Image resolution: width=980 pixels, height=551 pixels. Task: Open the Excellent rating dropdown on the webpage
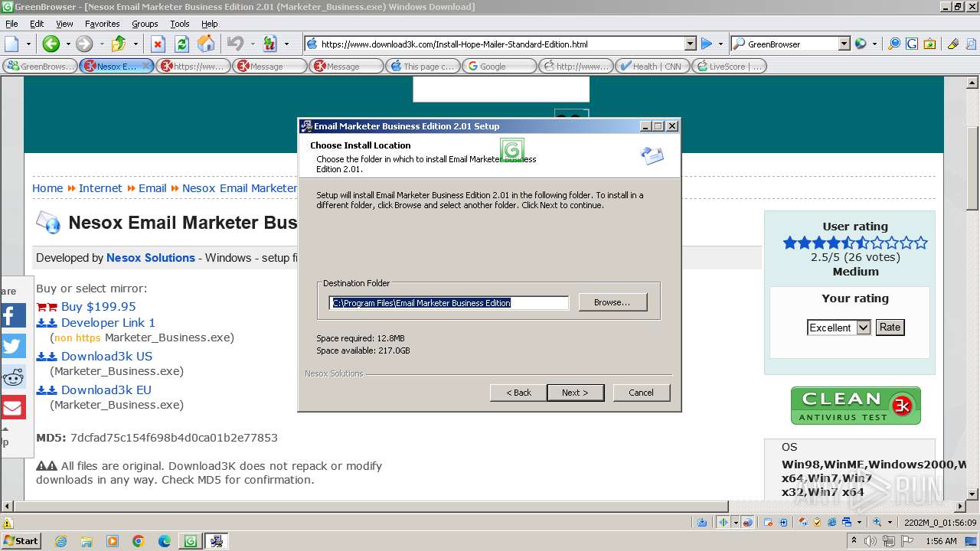[838, 328]
